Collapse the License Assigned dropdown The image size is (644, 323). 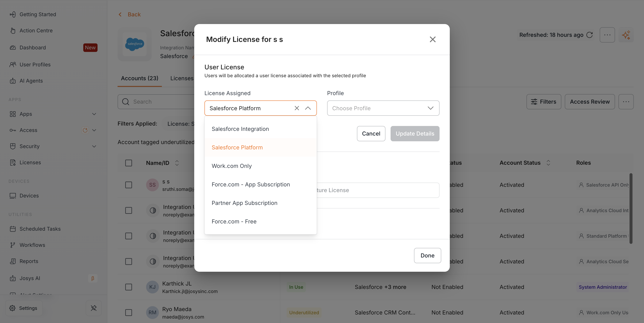[x=308, y=108]
